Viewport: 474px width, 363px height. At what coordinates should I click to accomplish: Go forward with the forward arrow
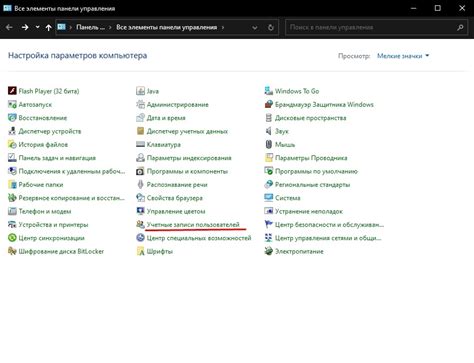click(x=25, y=27)
